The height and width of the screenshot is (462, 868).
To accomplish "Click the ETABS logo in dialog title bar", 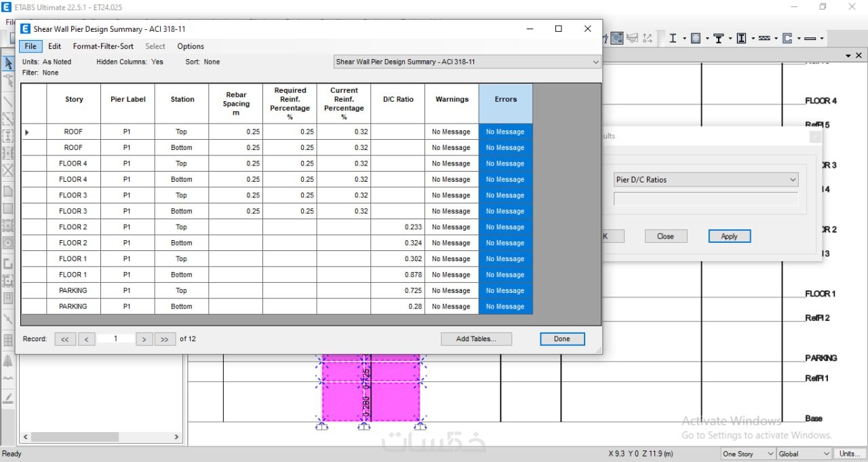I will [x=25, y=29].
